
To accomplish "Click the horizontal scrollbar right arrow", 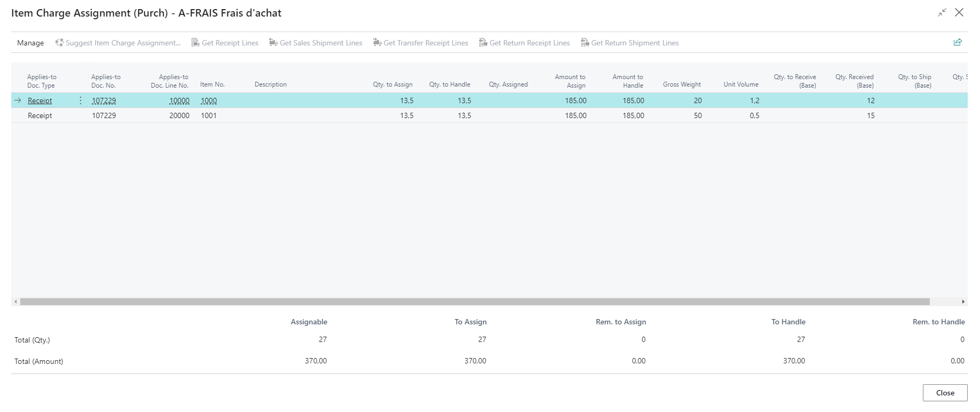I will click(x=963, y=302).
